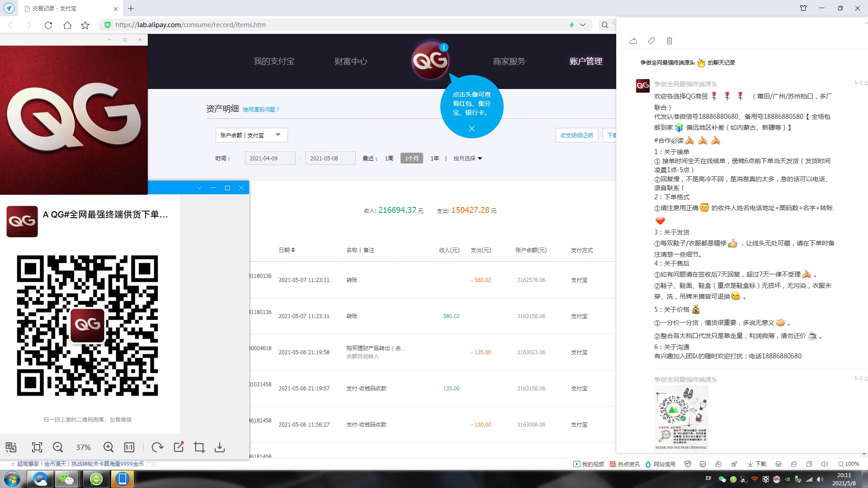Click the browser search magnifier icon
Image resolution: width=868 pixels, height=488 pixels.
[x=605, y=25]
